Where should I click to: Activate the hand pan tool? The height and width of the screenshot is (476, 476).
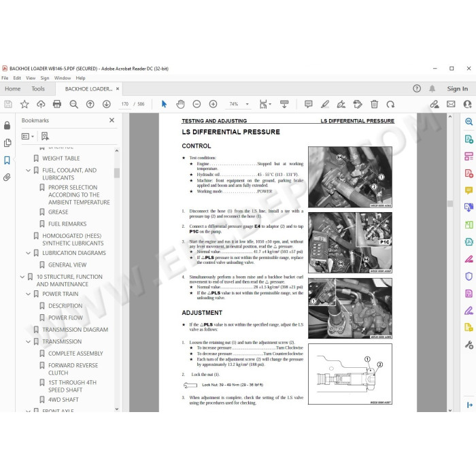pos(180,105)
